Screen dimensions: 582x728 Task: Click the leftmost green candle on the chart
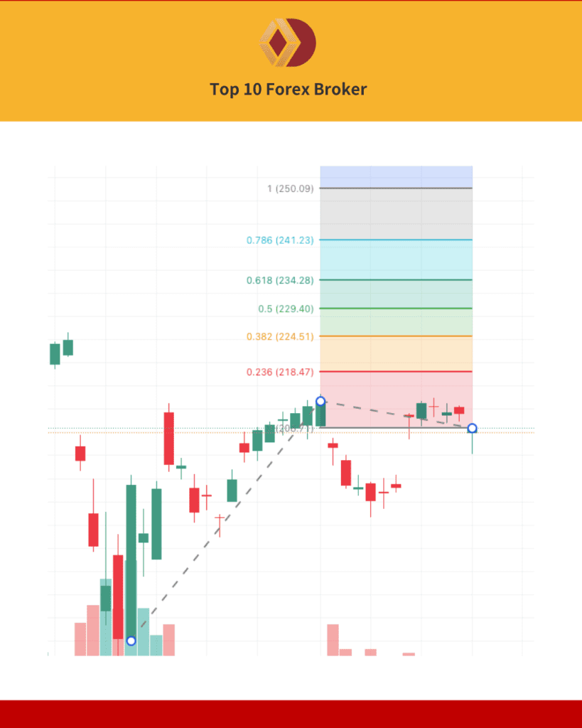pyautogui.click(x=55, y=354)
